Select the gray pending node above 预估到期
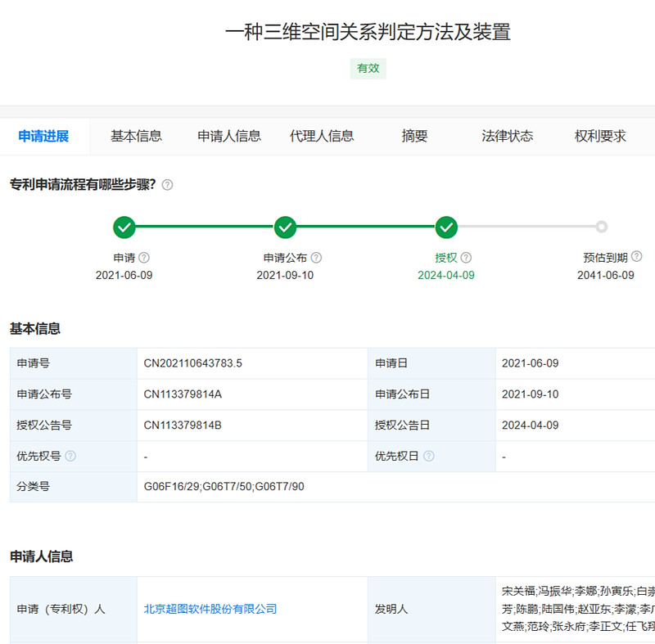This screenshot has height=644, width=655. point(603,227)
